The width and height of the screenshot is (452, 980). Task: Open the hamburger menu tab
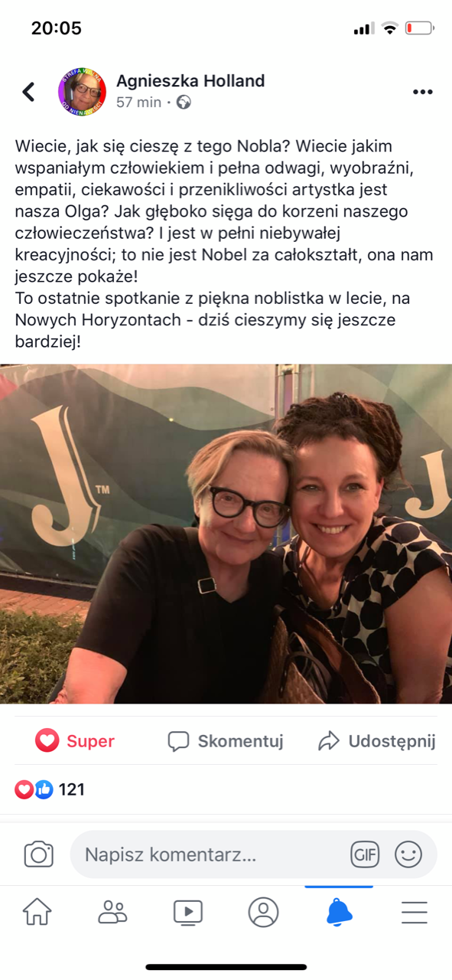coord(414,912)
